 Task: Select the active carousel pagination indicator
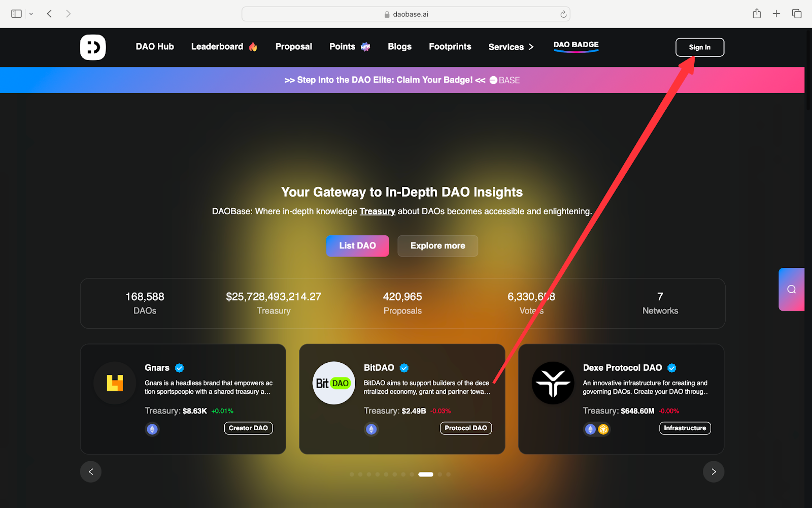[x=426, y=474]
